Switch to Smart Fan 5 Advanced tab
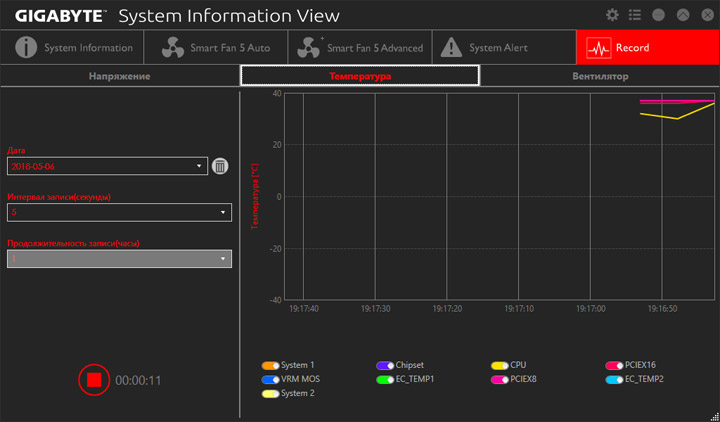Image resolution: width=720 pixels, height=422 pixels. 360,48
